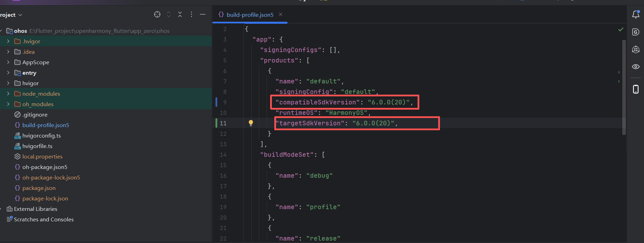Expand the hvigor folder
The image size is (644, 243).
(x=8, y=83)
